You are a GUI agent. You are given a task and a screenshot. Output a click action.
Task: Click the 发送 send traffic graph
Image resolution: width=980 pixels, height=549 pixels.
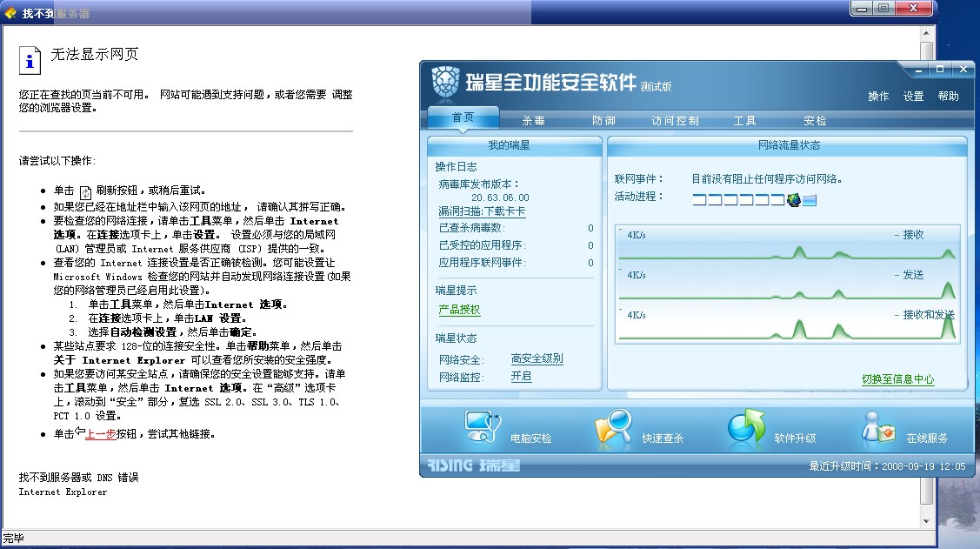[788, 284]
